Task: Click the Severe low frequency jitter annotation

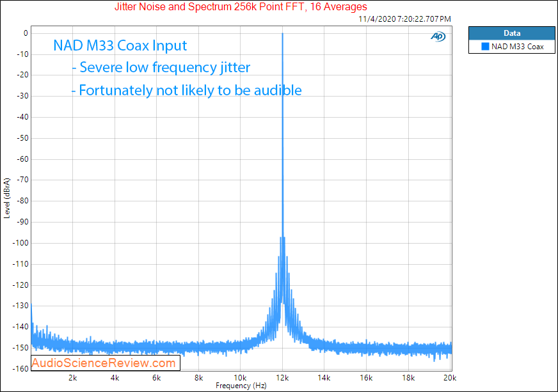Action: (x=161, y=67)
